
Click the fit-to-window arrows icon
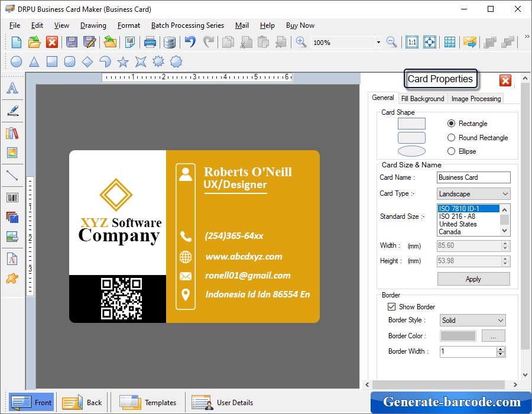[x=430, y=43]
